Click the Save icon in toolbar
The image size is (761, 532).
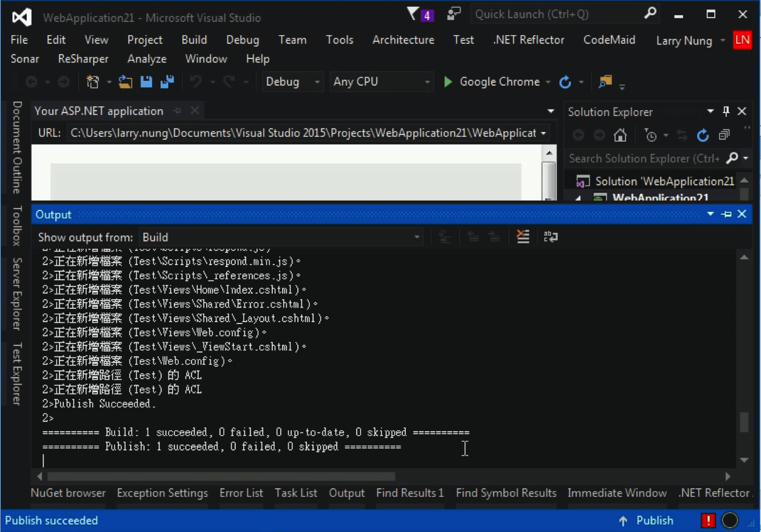tap(146, 81)
